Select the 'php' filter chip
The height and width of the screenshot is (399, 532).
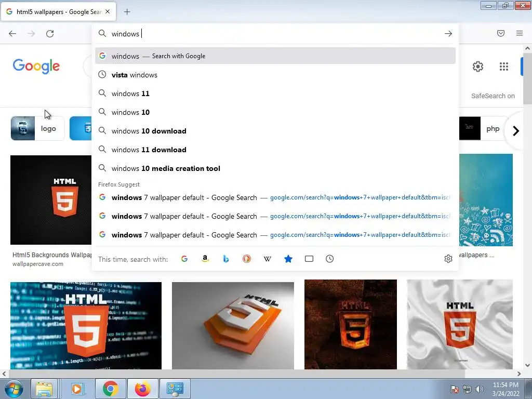point(484,128)
